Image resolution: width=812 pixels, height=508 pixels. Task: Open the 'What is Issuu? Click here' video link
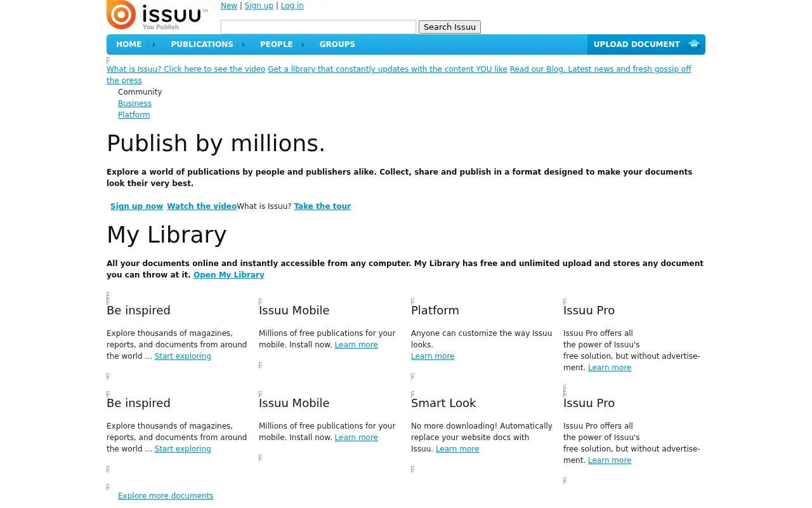point(186,69)
